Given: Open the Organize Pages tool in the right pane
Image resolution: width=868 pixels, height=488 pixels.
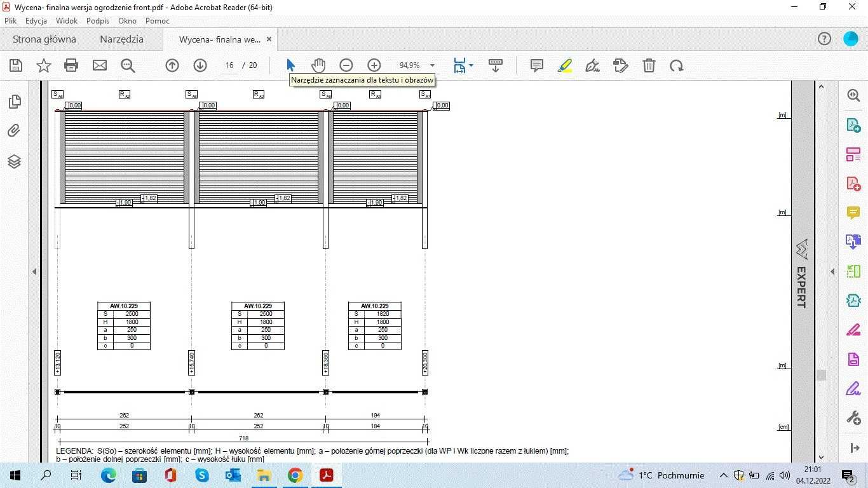Looking at the screenshot, I should pos(853,271).
